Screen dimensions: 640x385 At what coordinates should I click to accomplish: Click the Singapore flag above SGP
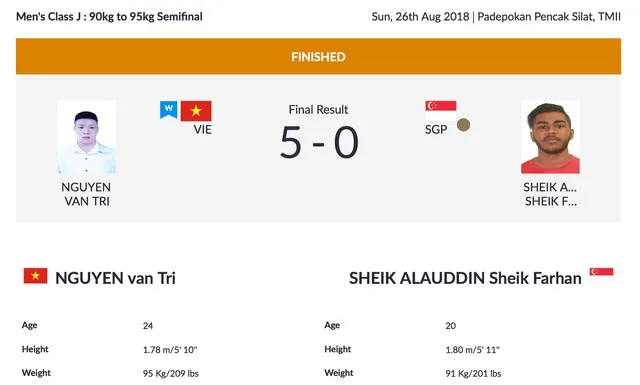click(440, 111)
